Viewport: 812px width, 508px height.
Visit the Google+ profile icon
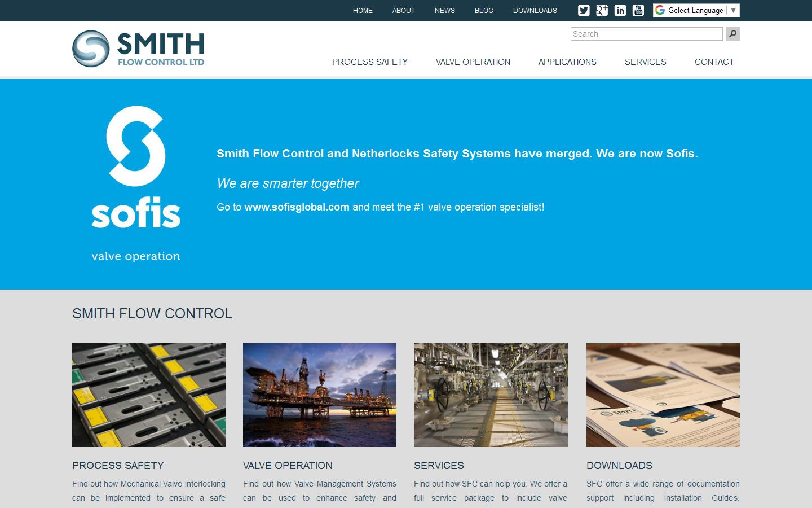click(602, 10)
